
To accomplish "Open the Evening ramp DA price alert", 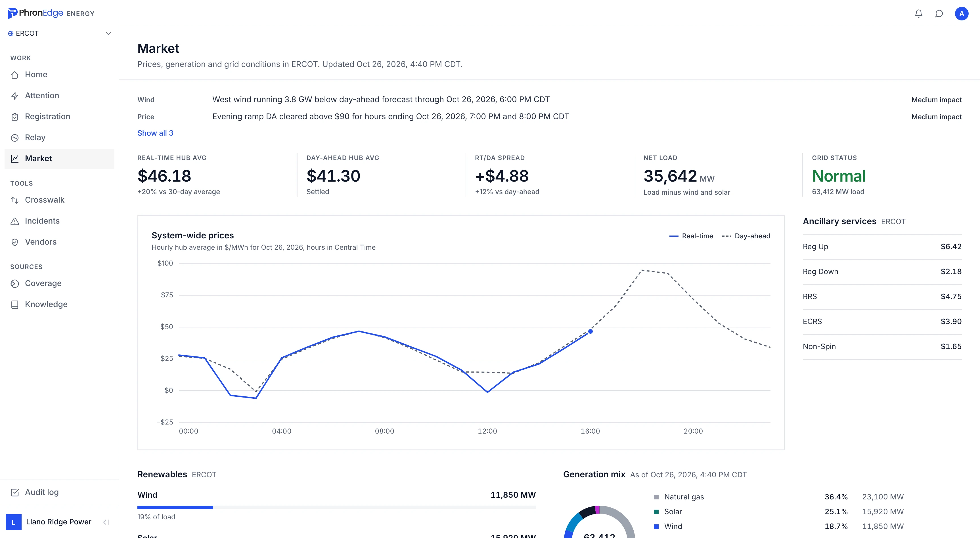I will pyautogui.click(x=549, y=117).
